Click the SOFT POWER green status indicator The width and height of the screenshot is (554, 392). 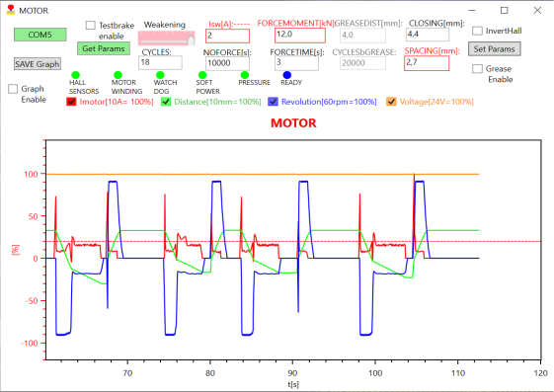(202, 75)
